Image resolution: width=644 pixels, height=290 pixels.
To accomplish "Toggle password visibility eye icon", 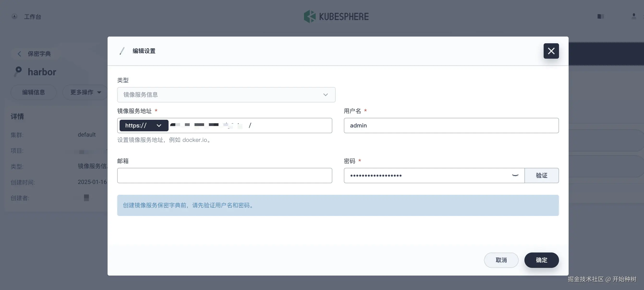I will 515,176.
